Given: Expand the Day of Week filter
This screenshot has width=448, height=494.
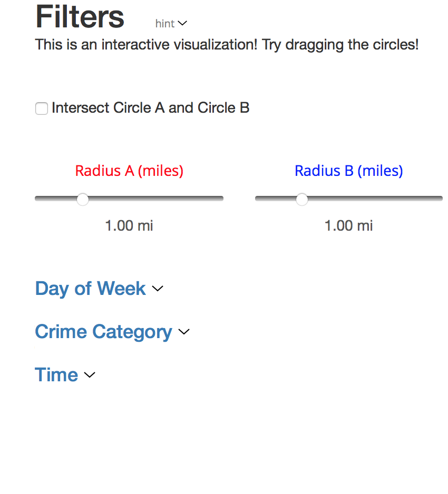Looking at the screenshot, I should (90, 288).
